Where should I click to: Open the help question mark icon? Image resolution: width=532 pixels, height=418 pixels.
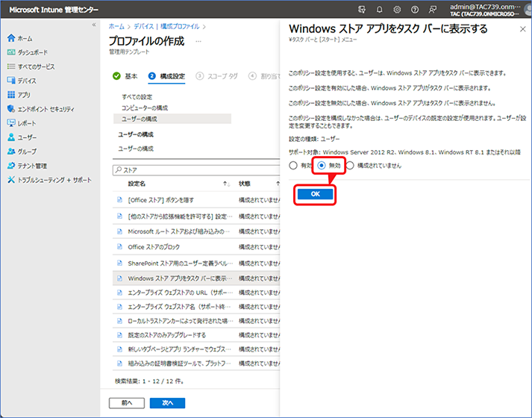coord(415,10)
